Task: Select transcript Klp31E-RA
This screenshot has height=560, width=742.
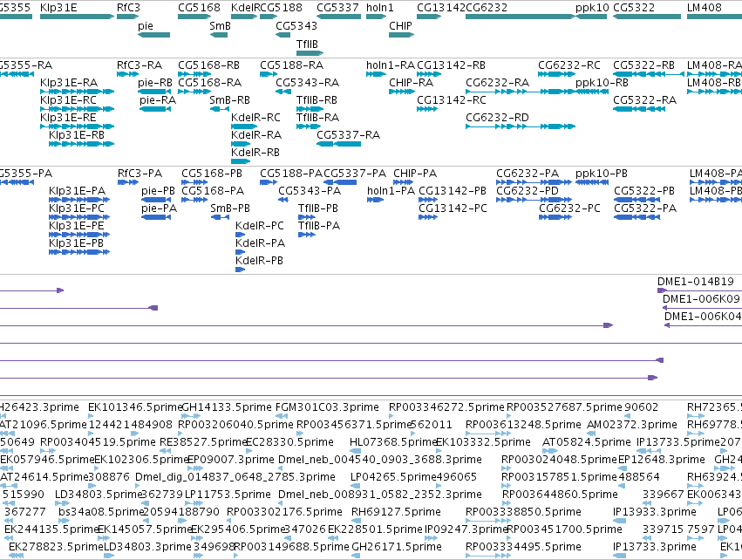Action: click(77, 92)
